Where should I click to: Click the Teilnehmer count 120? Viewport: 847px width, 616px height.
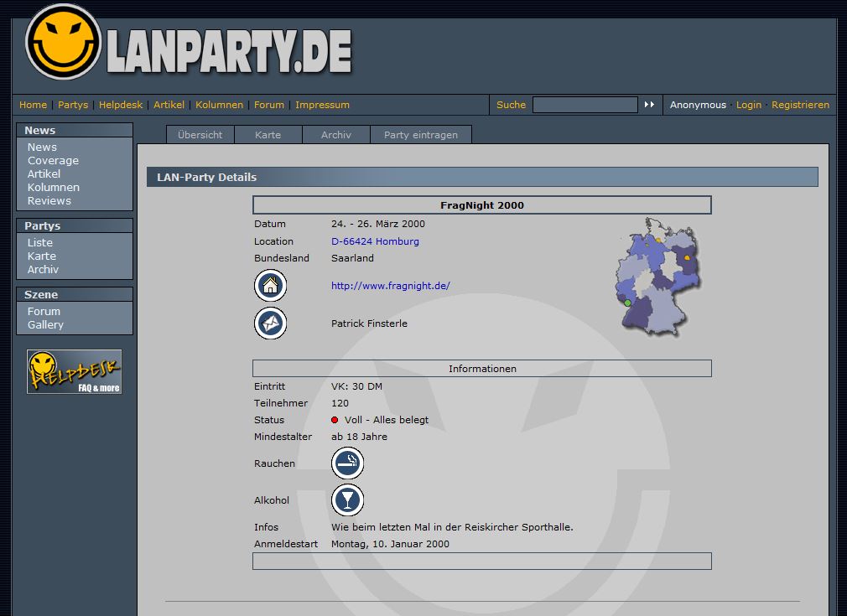[340, 403]
